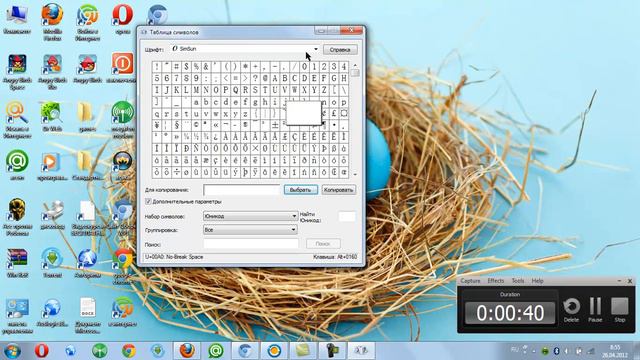Launch Angry Birds Rio desktop shortcut
This screenshot has height=360, width=640.
tap(52, 72)
